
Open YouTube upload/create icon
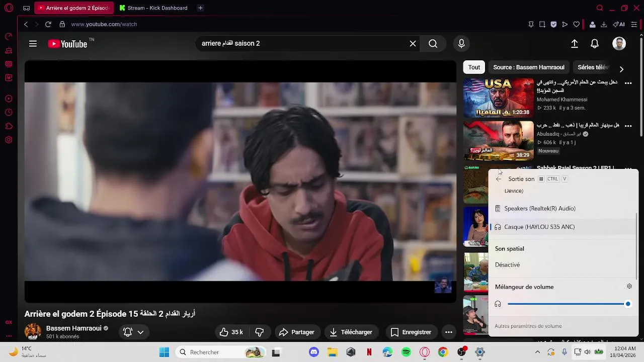tap(575, 44)
